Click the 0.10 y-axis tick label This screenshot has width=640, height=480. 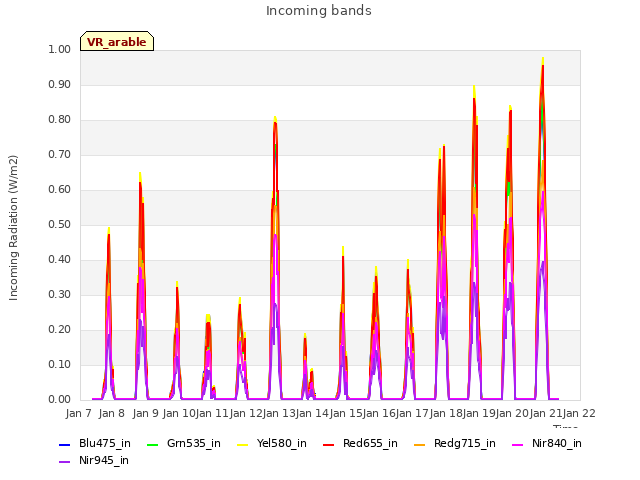[x=59, y=364]
